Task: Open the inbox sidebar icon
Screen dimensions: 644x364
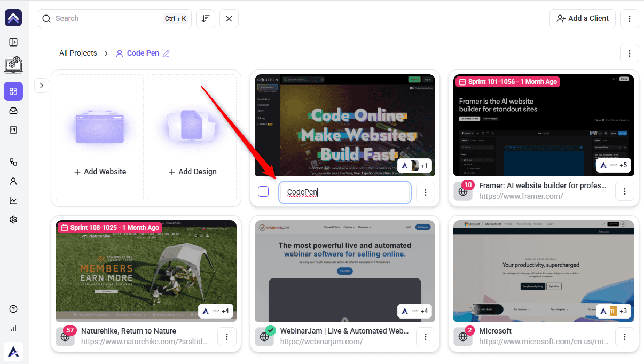Action: [13, 111]
